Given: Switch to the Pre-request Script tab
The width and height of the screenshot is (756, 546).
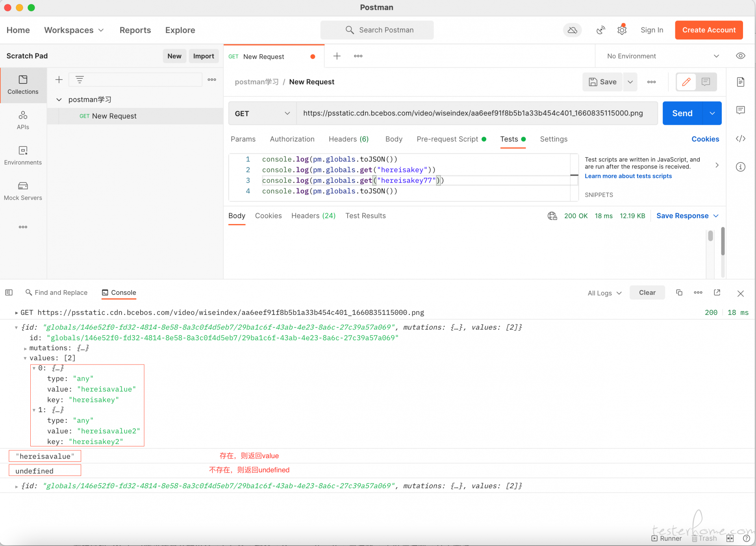Looking at the screenshot, I should [x=451, y=139].
